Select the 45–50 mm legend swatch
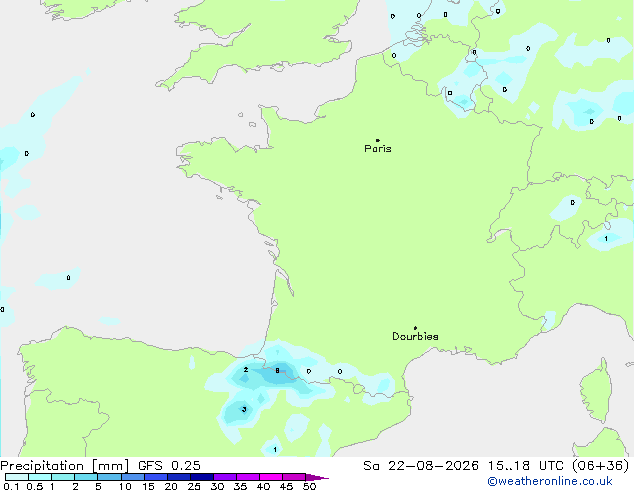 point(294,477)
